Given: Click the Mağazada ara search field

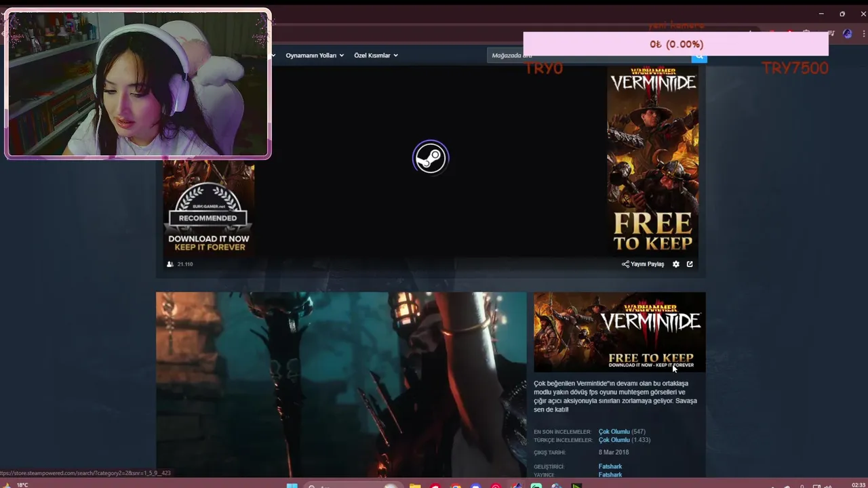Looking at the screenshot, I should click(x=589, y=56).
